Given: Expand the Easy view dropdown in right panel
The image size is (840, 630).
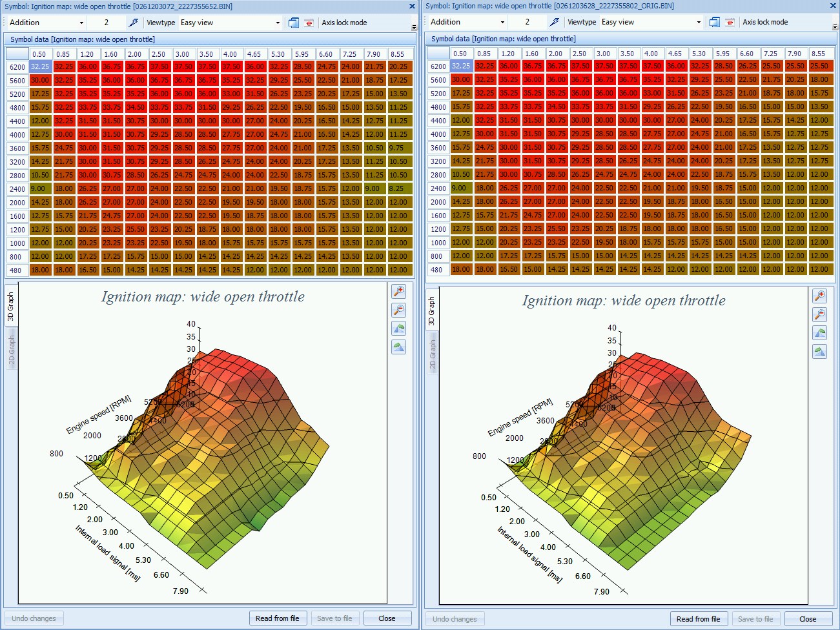Looking at the screenshot, I should 699,22.
